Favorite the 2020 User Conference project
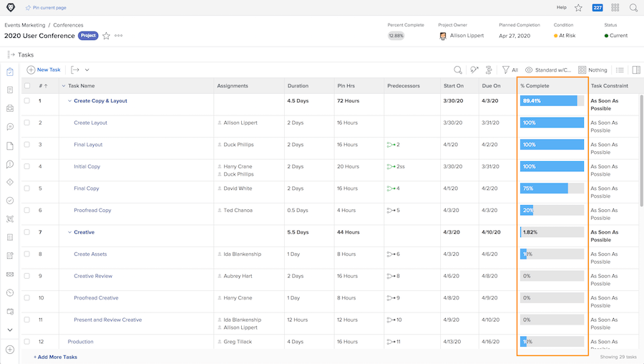Screen dimensions: 644x364 106,36
